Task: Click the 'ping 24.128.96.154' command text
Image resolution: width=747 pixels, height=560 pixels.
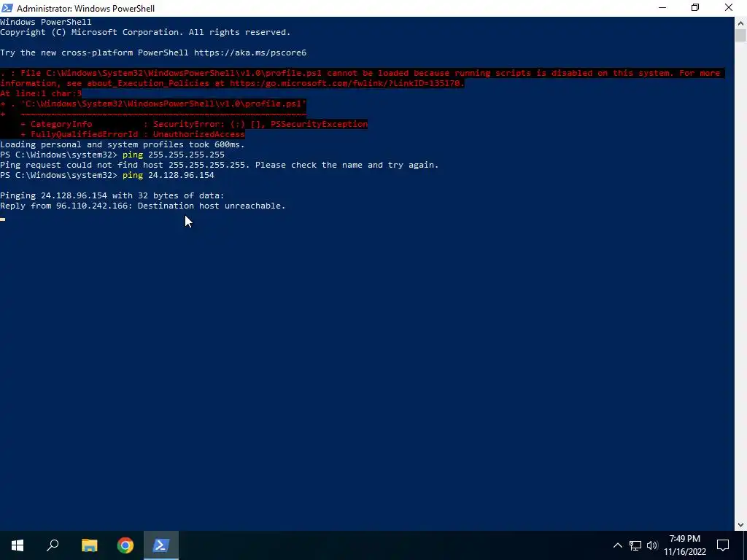Action: 169,175
